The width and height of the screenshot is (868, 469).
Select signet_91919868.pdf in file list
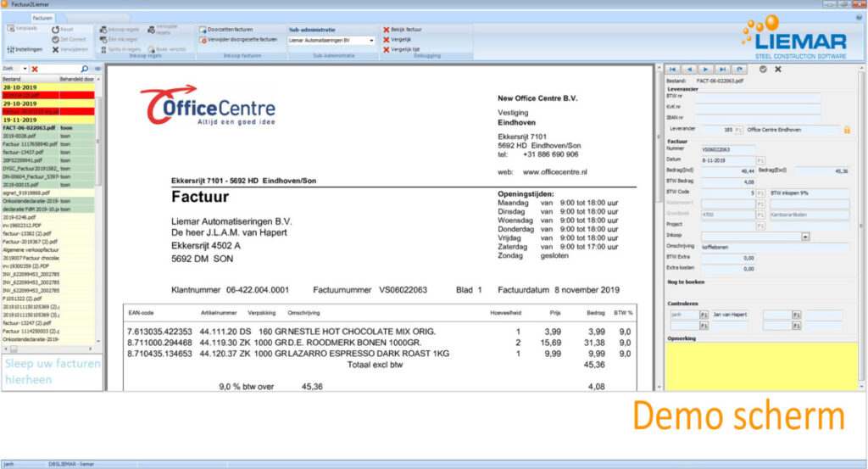point(48,193)
